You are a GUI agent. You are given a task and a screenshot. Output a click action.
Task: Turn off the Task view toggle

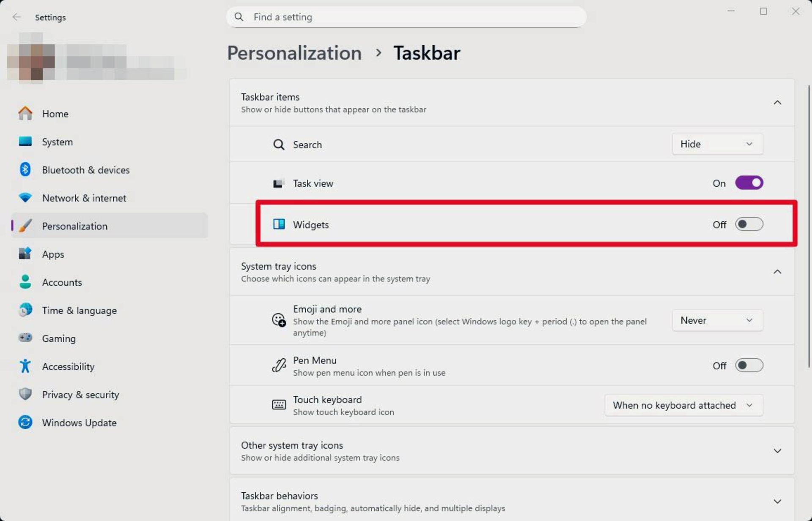tap(749, 183)
